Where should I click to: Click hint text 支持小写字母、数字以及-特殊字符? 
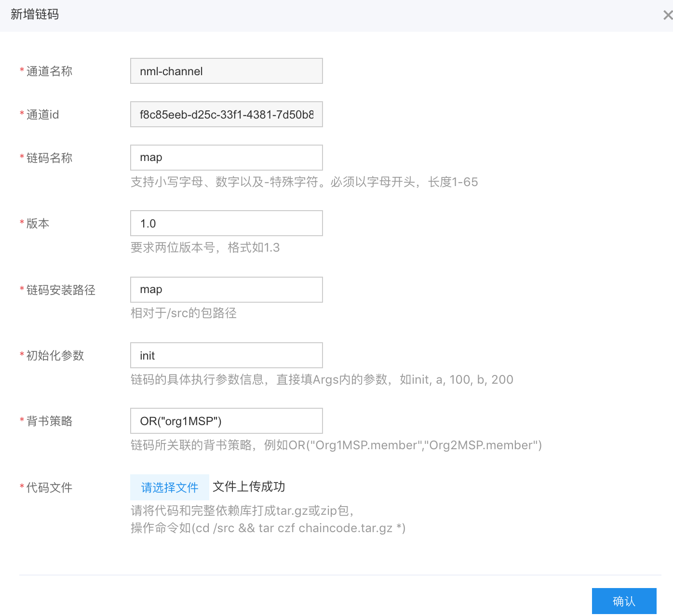304,182
